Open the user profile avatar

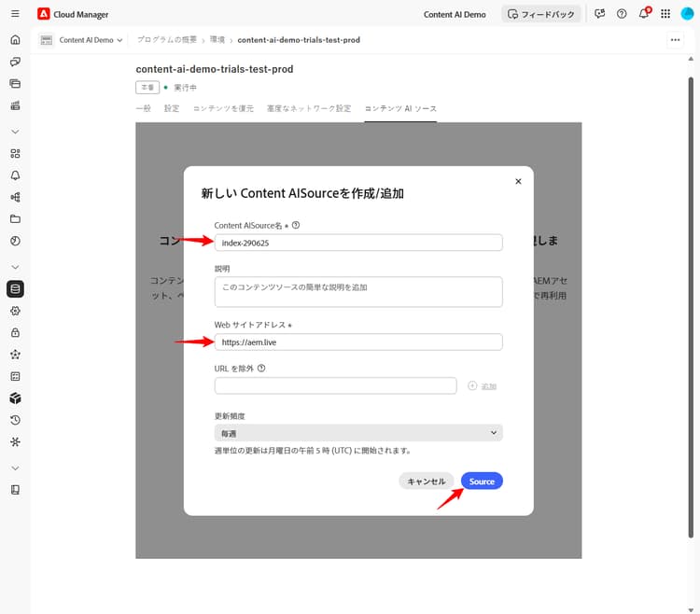click(x=687, y=14)
